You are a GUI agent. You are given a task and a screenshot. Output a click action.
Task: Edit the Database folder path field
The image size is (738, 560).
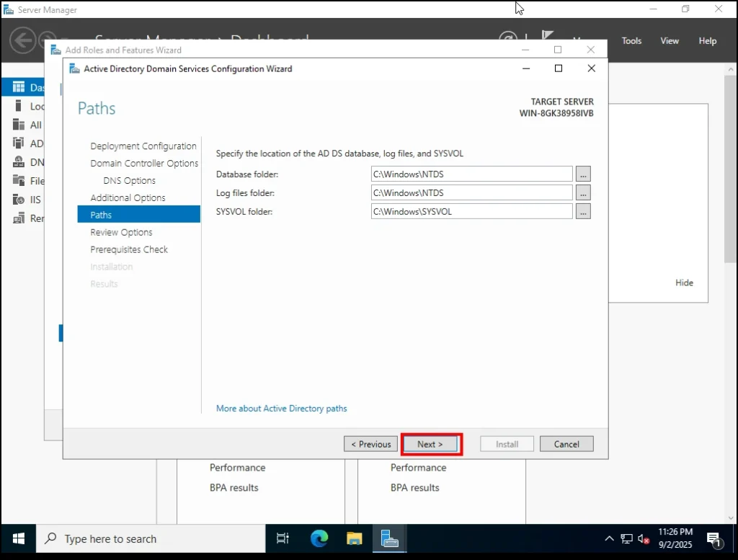(x=471, y=174)
